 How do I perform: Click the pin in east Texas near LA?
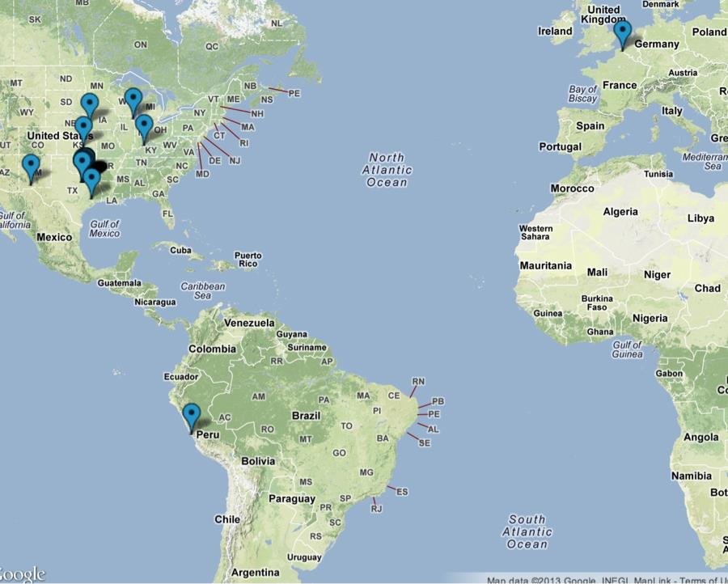coord(91,183)
